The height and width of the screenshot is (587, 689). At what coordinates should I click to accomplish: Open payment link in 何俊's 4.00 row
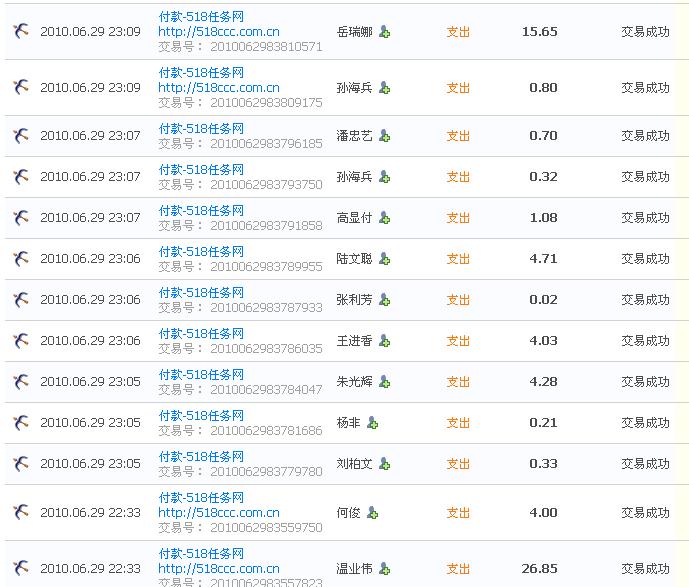201,498
